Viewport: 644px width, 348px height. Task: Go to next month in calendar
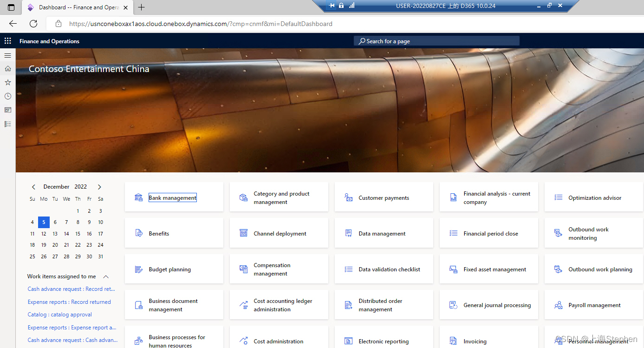(x=99, y=187)
